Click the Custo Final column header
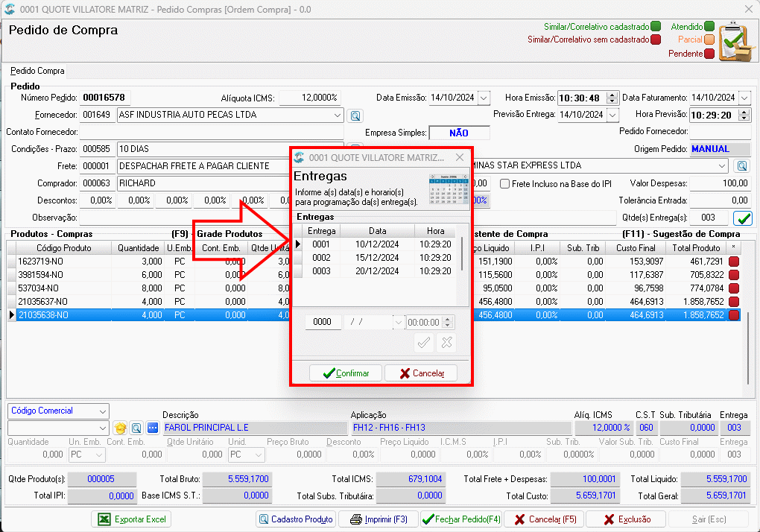The image size is (760, 532). pyautogui.click(x=636, y=248)
